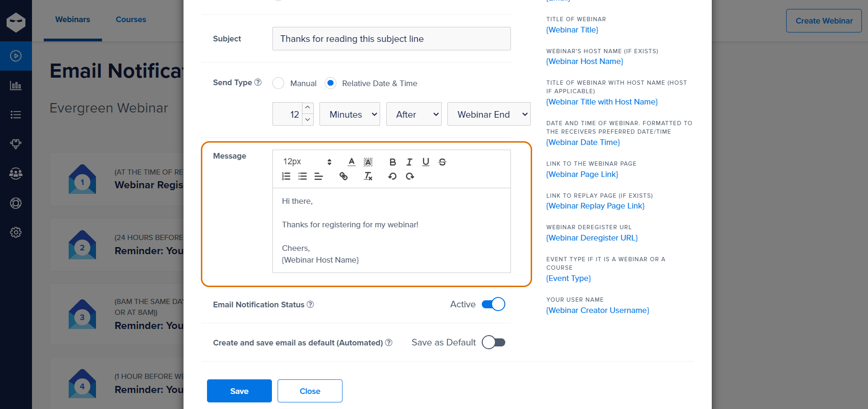
Task: Click the Save button
Action: (x=239, y=391)
